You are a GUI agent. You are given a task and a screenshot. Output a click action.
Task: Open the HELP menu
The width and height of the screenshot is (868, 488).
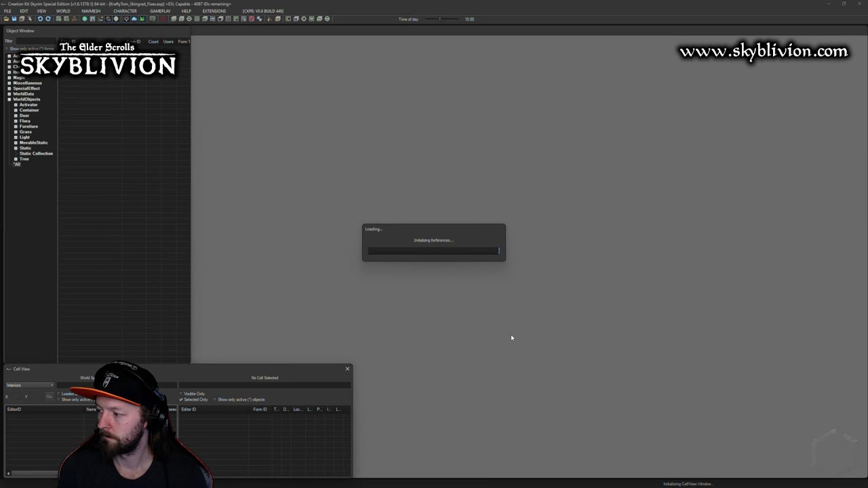tap(186, 11)
